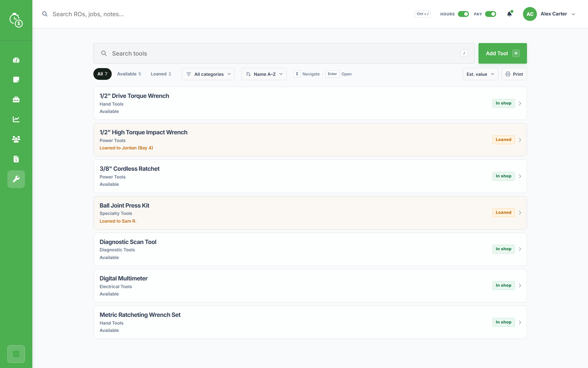The image size is (588, 368).
Task: Focus the Search tools input field
Action: [x=284, y=53]
